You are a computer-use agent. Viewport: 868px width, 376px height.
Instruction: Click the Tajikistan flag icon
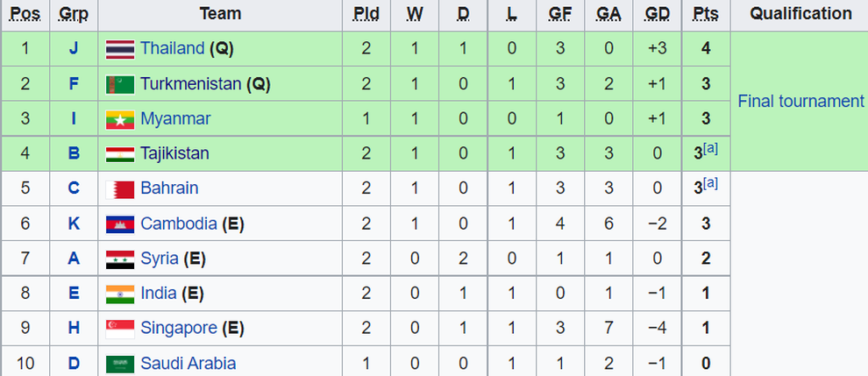point(120,154)
